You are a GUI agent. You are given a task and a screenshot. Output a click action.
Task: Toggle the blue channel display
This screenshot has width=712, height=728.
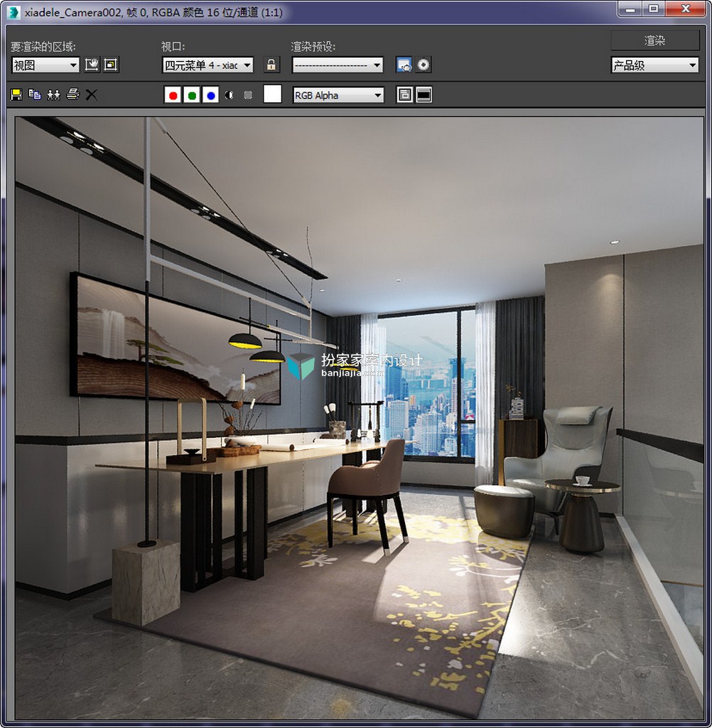(x=211, y=95)
